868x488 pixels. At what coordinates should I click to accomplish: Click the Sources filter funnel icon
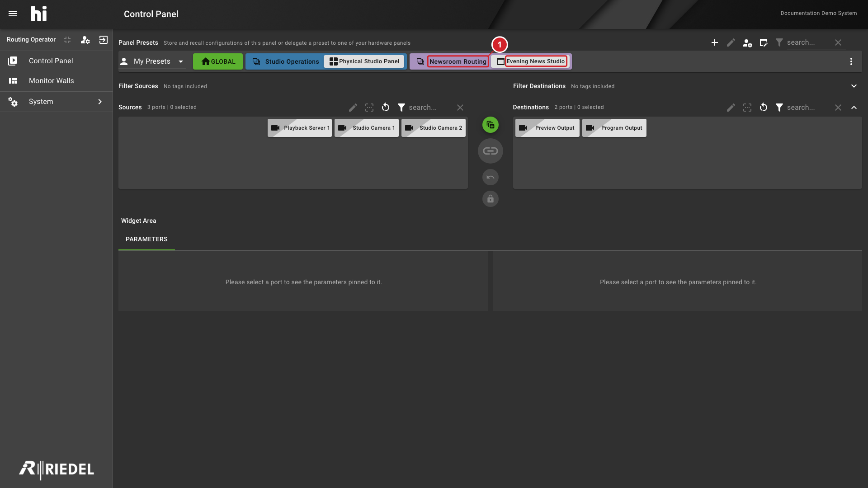click(x=401, y=108)
